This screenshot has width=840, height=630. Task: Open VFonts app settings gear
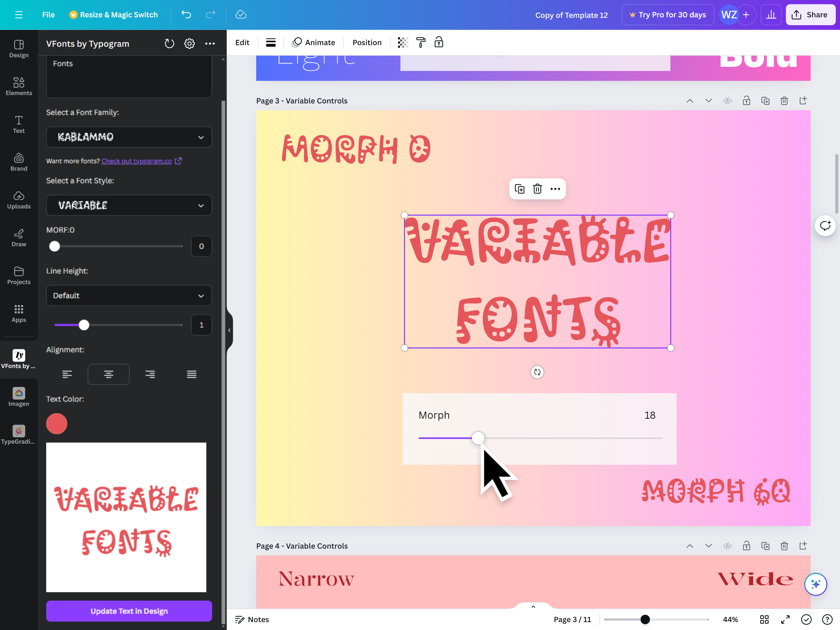tap(190, 44)
